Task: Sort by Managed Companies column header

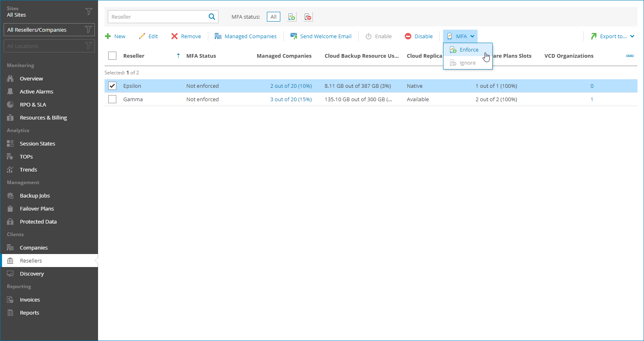Action: tap(284, 56)
